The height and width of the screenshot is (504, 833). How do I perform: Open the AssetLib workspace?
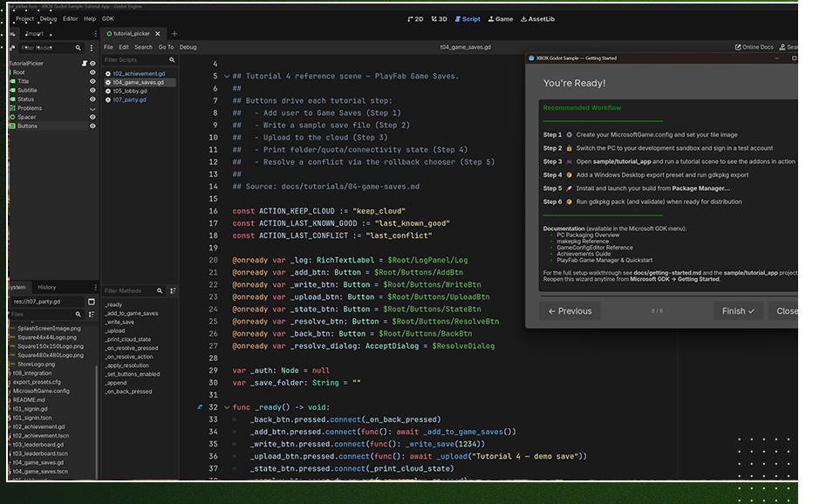[537, 19]
